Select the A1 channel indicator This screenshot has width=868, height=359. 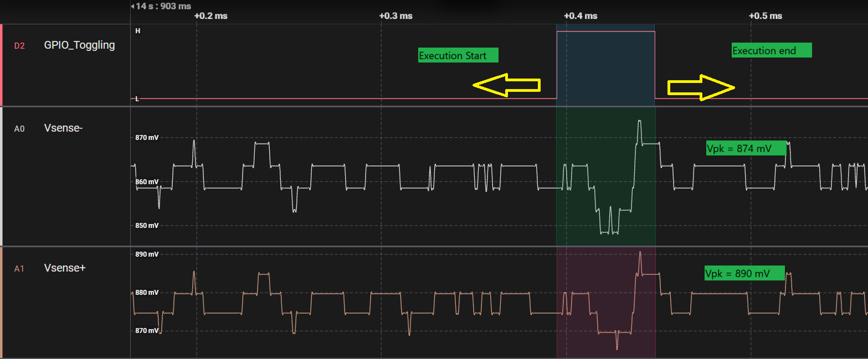(20, 268)
